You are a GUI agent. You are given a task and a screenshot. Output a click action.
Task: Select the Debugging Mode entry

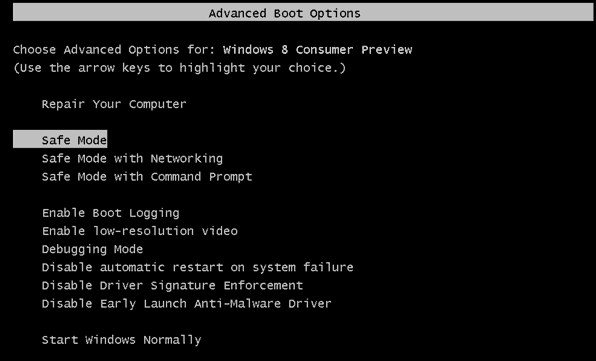92,249
